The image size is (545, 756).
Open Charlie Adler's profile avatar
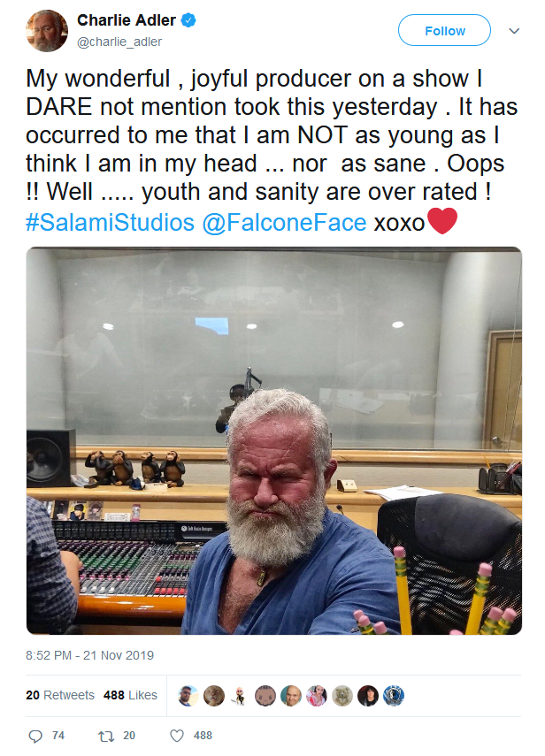(47, 31)
